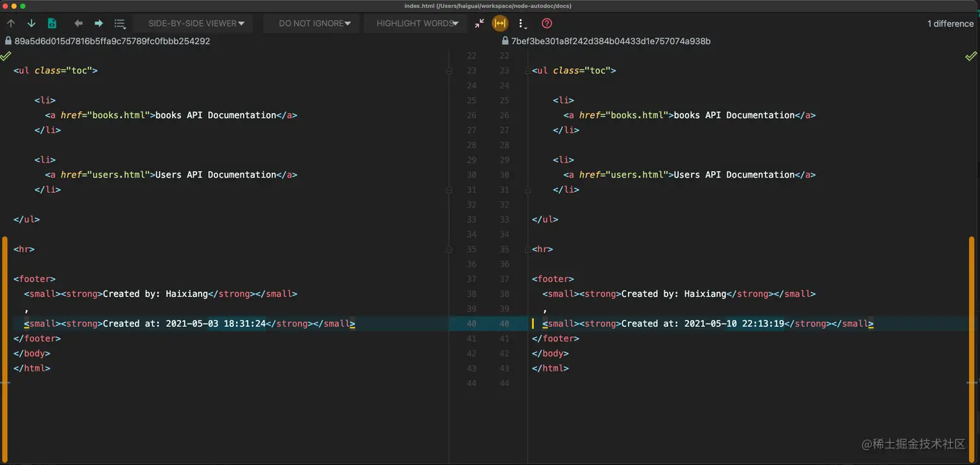Click left pane 'Created by: Haixiang' text
The image size is (980, 465).
156,294
